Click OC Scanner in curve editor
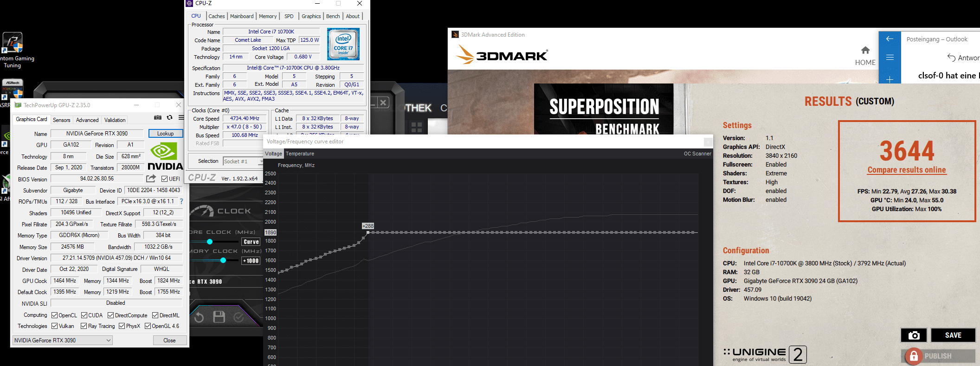 697,154
